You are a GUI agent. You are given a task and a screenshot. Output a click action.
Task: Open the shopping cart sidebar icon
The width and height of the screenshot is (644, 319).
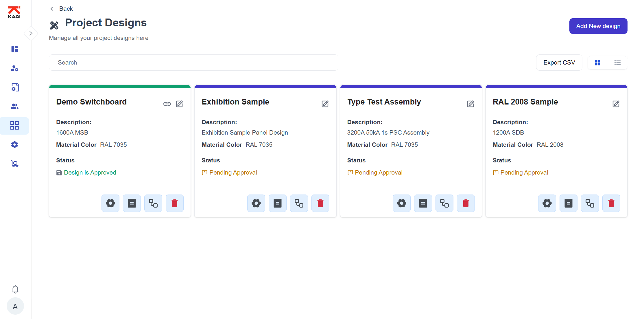coord(14,164)
